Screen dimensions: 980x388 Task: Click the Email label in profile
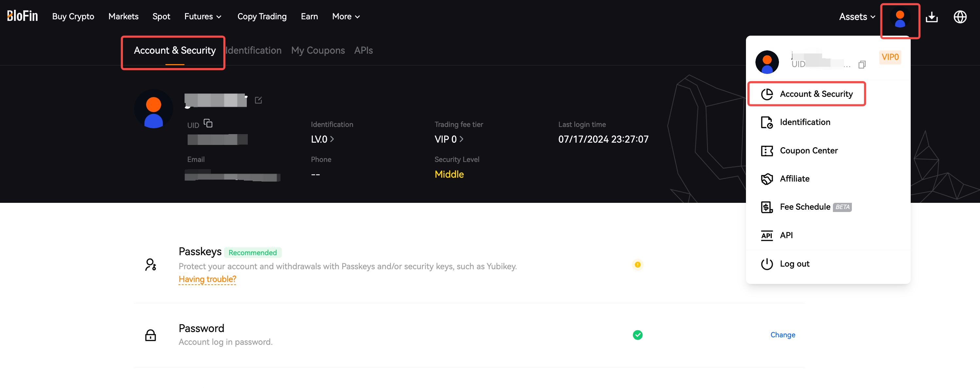(195, 160)
